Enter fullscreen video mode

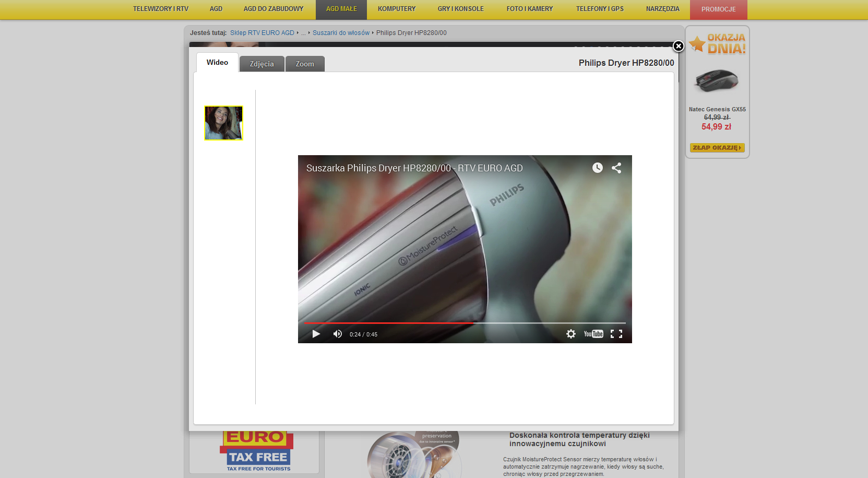[616, 334]
